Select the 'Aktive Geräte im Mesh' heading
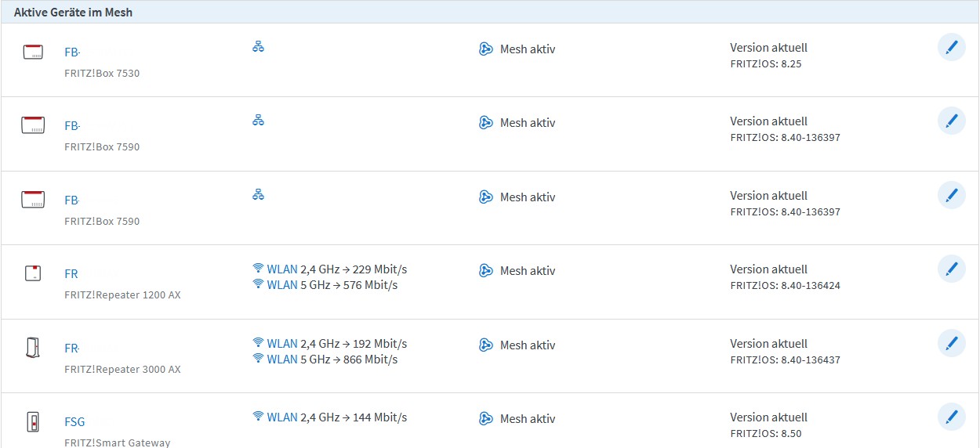Image resolution: width=980 pixels, height=448 pixels. pos(73,13)
